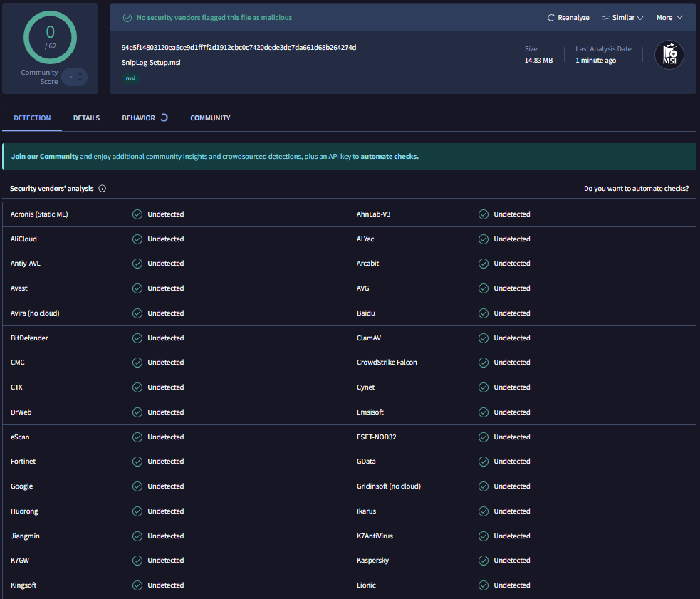The height and width of the screenshot is (599, 700).
Task: Switch to the Details tab
Action: [x=86, y=118]
